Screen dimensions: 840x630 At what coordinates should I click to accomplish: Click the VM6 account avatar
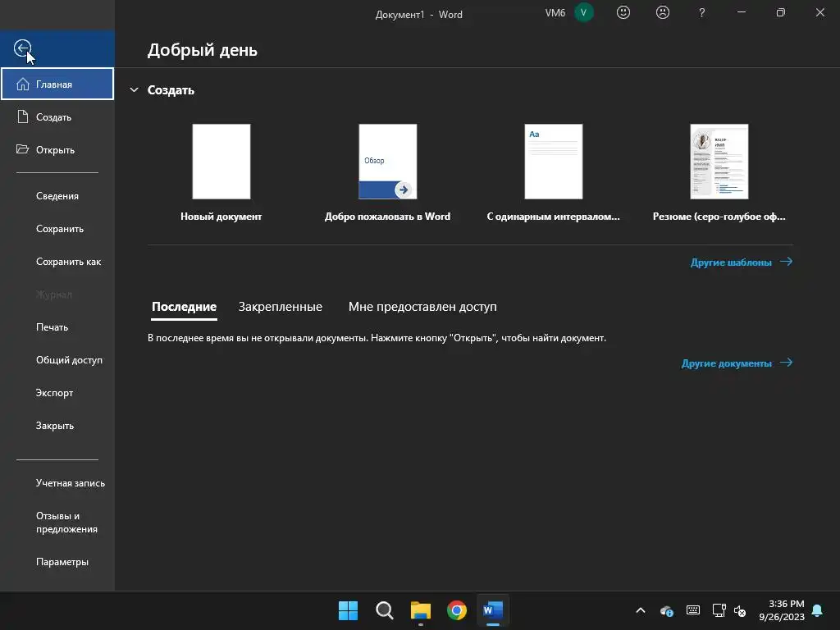(x=584, y=12)
